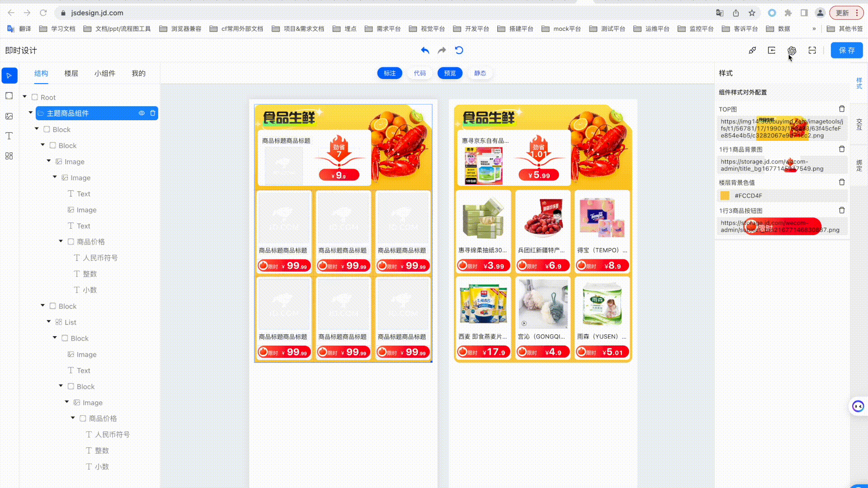Image resolution: width=868 pixels, height=488 pixels.
Task: Expand the Image node in tree
Action: [x=49, y=161]
